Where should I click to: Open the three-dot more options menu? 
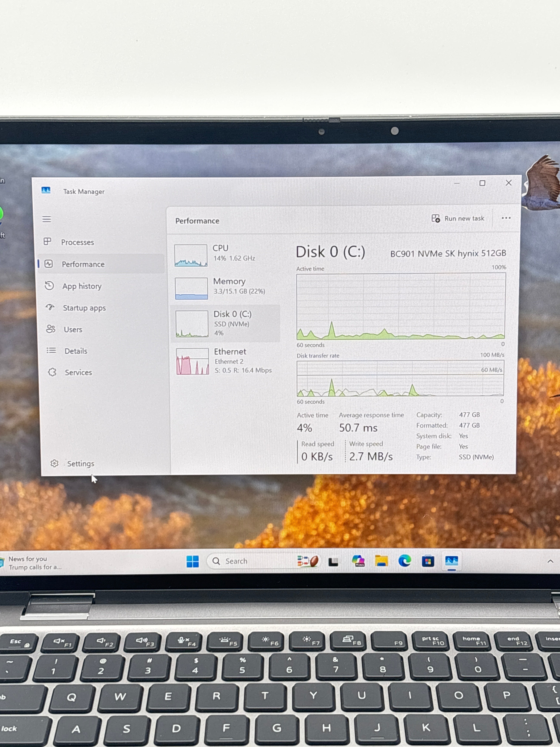tap(506, 218)
